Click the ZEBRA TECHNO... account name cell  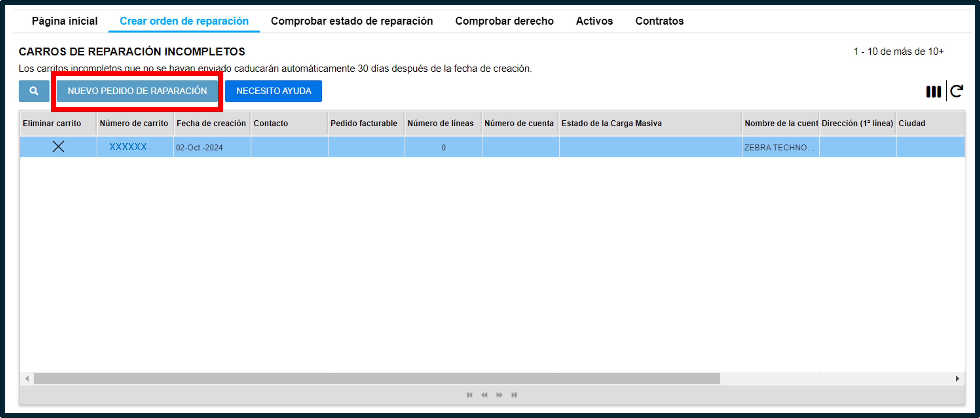(781, 147)
